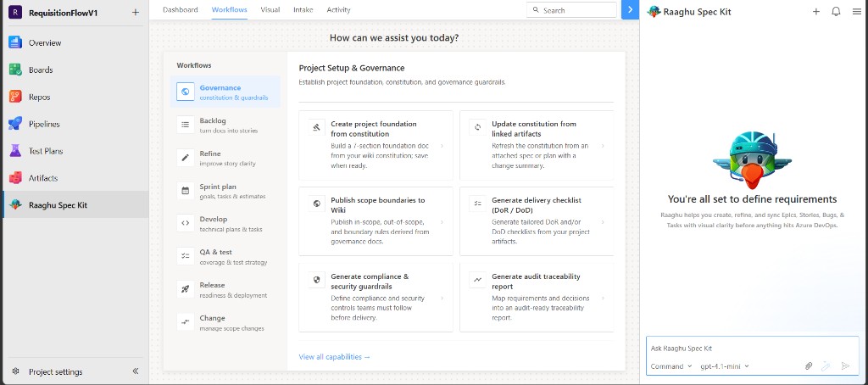This screenshot has height=385, width=868.
Task: Attach a file with paperclip icon
Action: pos(809,366)
